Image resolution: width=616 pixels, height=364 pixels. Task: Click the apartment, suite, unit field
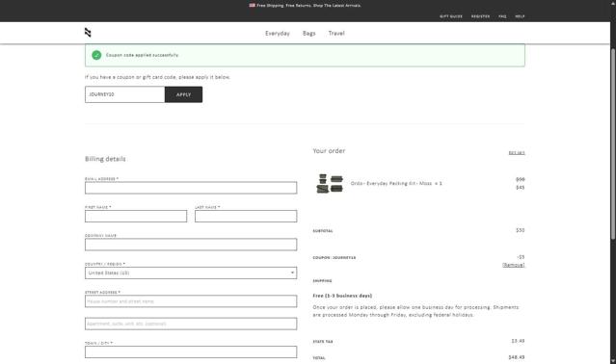[x=191, y=324]
